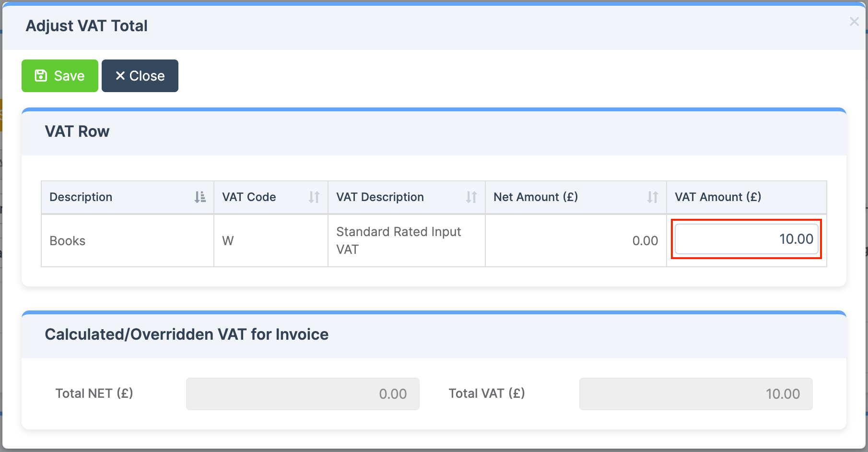Dismiss dialog with top-right X icon
868x452 pixels.
[854, 22]
